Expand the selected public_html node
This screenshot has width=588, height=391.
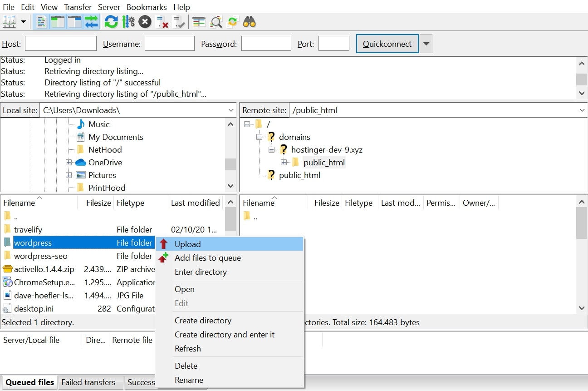[x=284, y=162]
